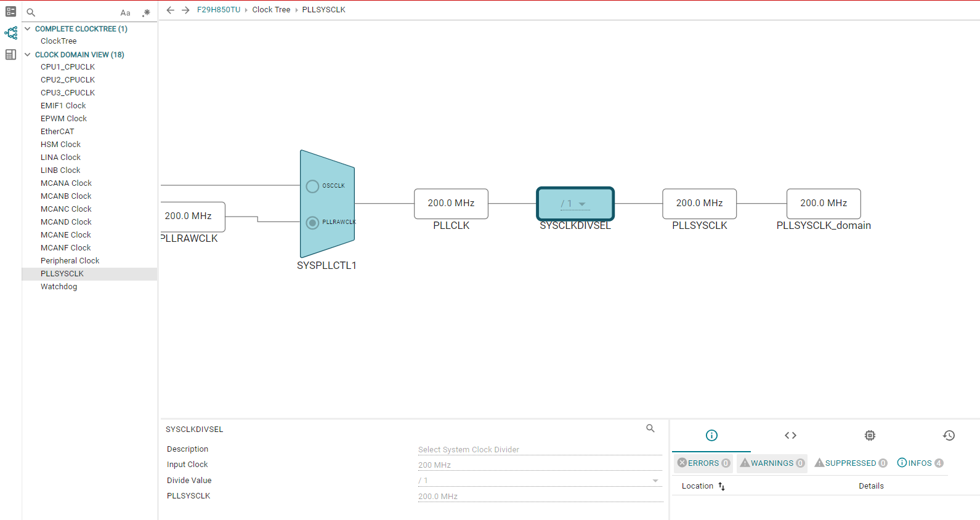Viewport: 980px width, 520px height.
Task: Open SYSCLKDIVSEL divider dropdown in diagram
Action: (575, 204)
